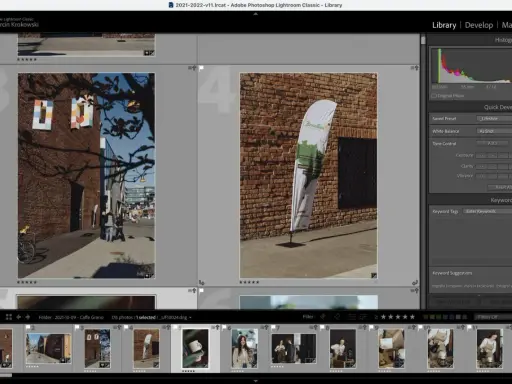This screenshot has width=512, height=384.
Task: Toggle the flag on filmstrip thumbnail 10
Action: 420,327
